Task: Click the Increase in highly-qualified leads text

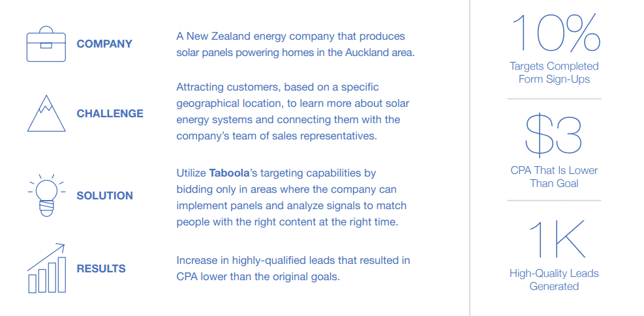Action: click(x=293, y=268)
